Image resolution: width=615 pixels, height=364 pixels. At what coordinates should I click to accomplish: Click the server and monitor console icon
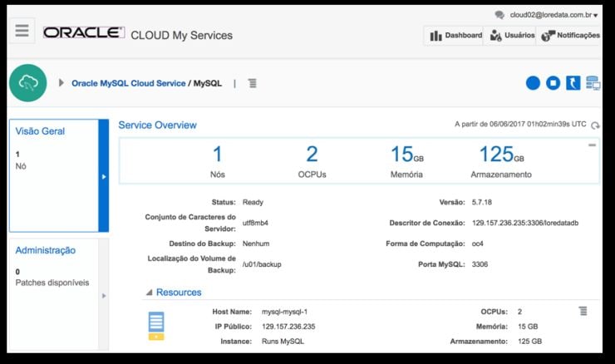pyautogui.click(x=593, y=83)
